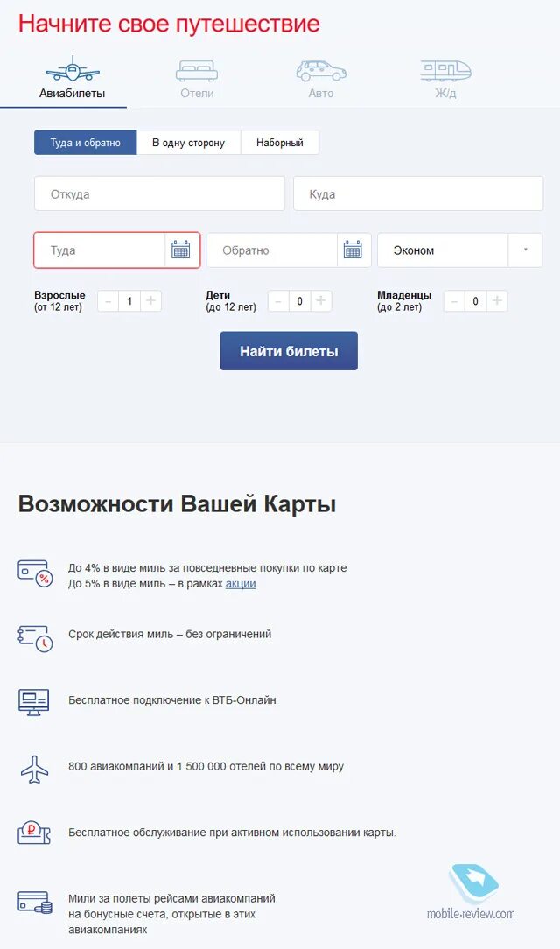The height and width of the screenshot is (949, 560).
Task: Increase Младенцы count with plus
Action: (x=496, y=301)
